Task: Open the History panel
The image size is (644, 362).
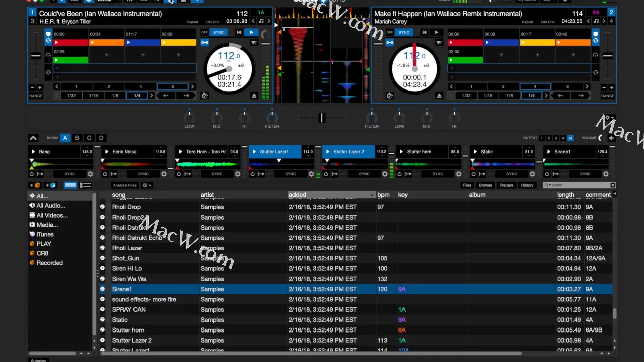Action: click(x=527, y=185)
